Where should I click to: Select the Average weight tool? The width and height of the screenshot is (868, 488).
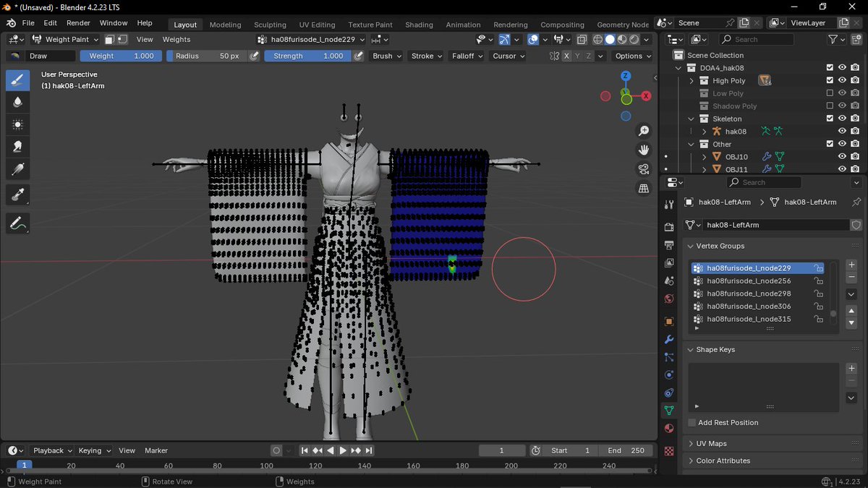(x=18, y=124)
